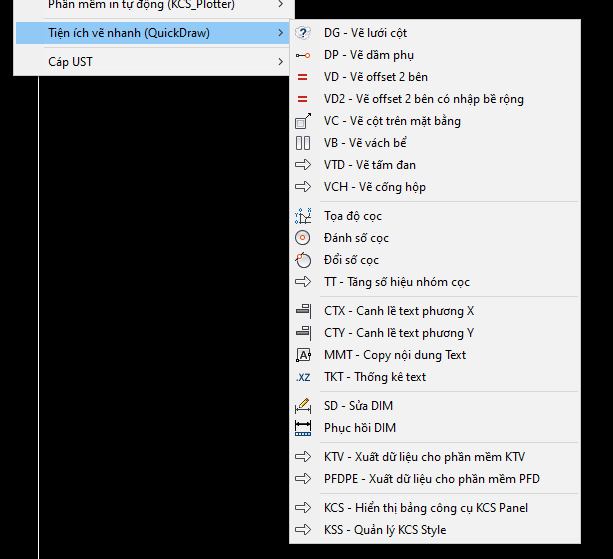613x559 pixels.
Task: Click the text A icon beside MMT - Copy nội dung Text
Action: coord(303,355)
